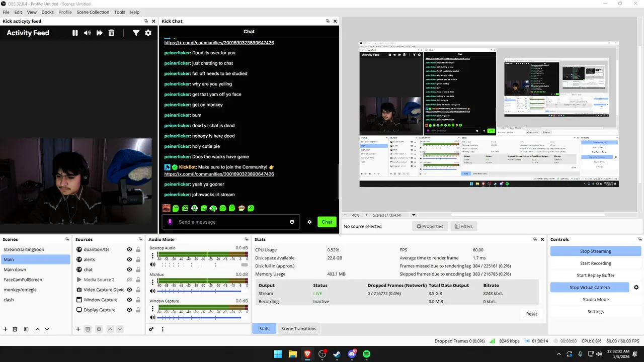
Task: Hide the chat source
Action: 129,269
